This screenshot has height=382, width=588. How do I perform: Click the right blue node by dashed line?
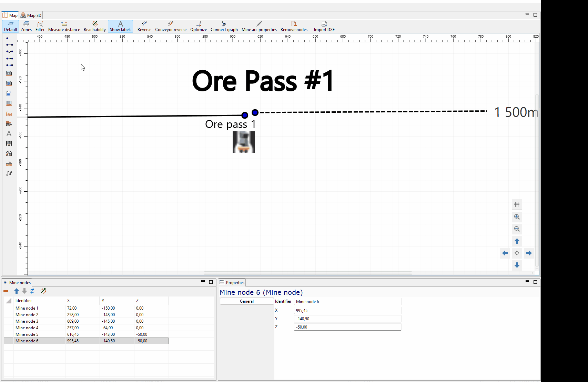click(x=255, y=112)
